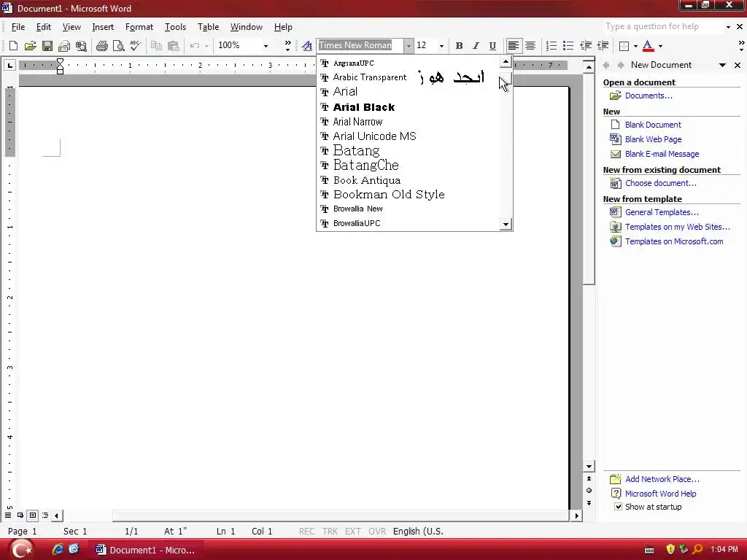The height and width of the screenshot is (560, 747).
Task: Go to previous page double arrow
Action: (589, 478)
